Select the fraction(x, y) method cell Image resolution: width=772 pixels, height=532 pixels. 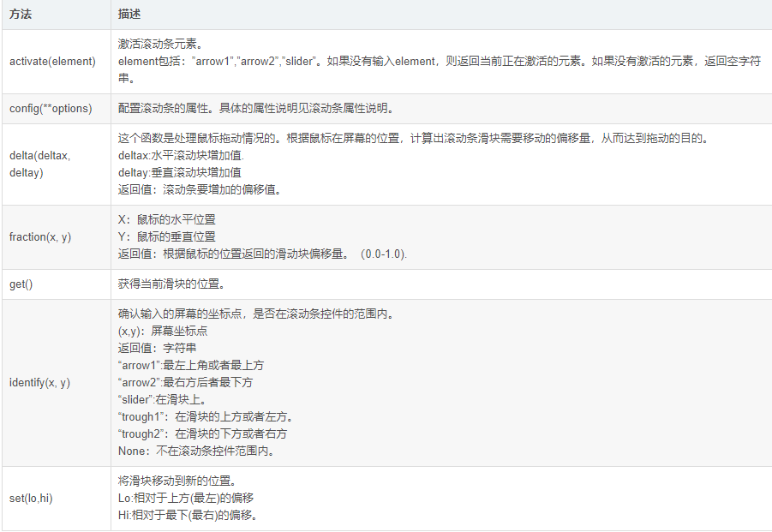coord(57,237)
